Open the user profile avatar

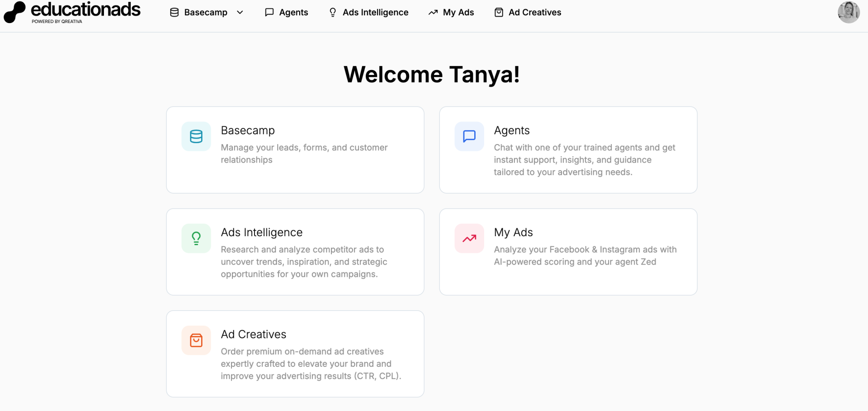click(x=849, y=12)
